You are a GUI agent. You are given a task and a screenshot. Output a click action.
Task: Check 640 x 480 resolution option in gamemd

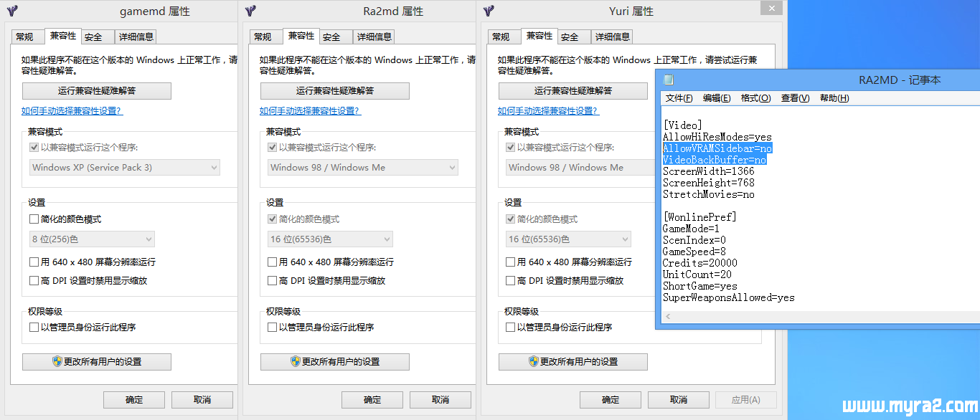coord(34,262)
